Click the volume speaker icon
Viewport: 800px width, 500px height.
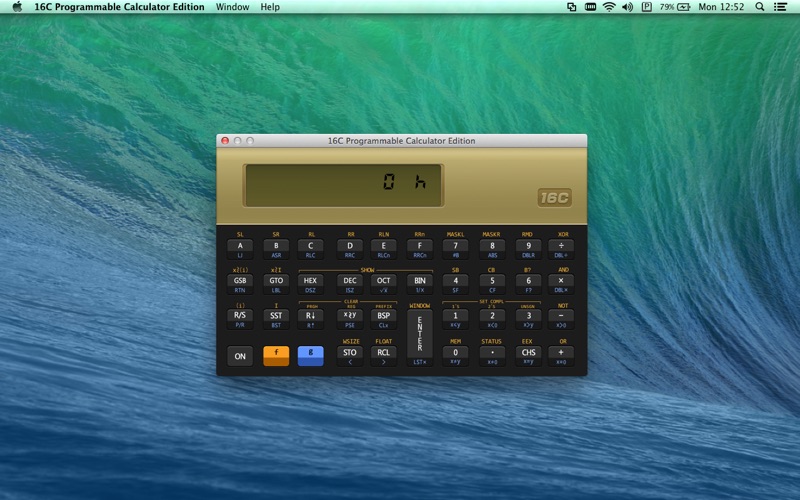coord(628,7)
